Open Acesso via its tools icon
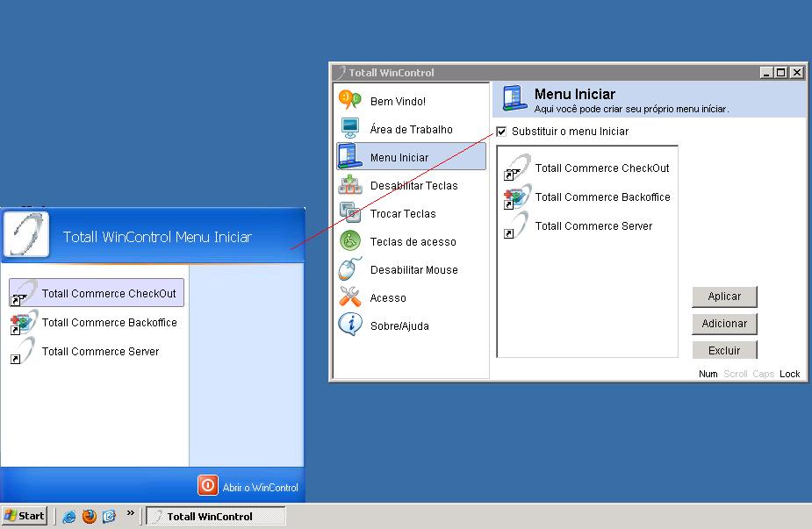 (x=350, y=297)
